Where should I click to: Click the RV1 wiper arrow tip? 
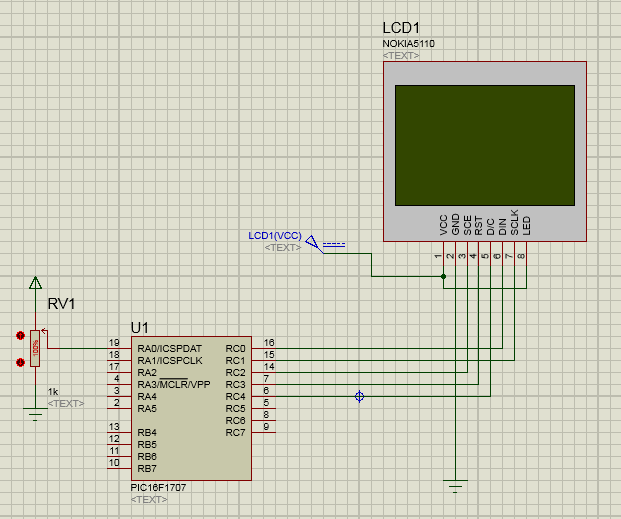pos(43,330)
